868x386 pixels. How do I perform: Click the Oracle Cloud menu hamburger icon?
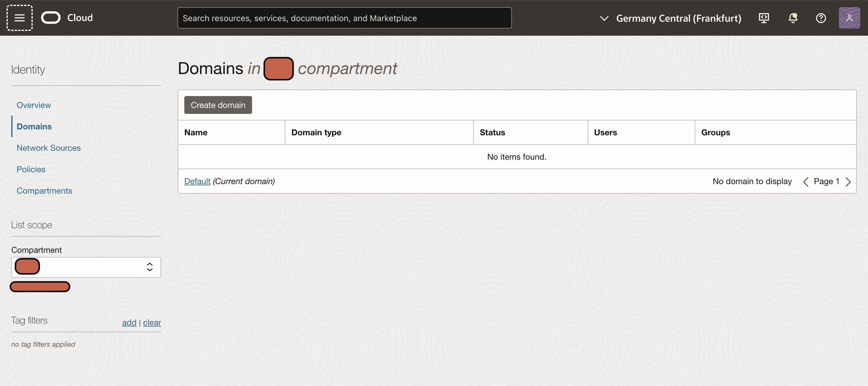19,17
